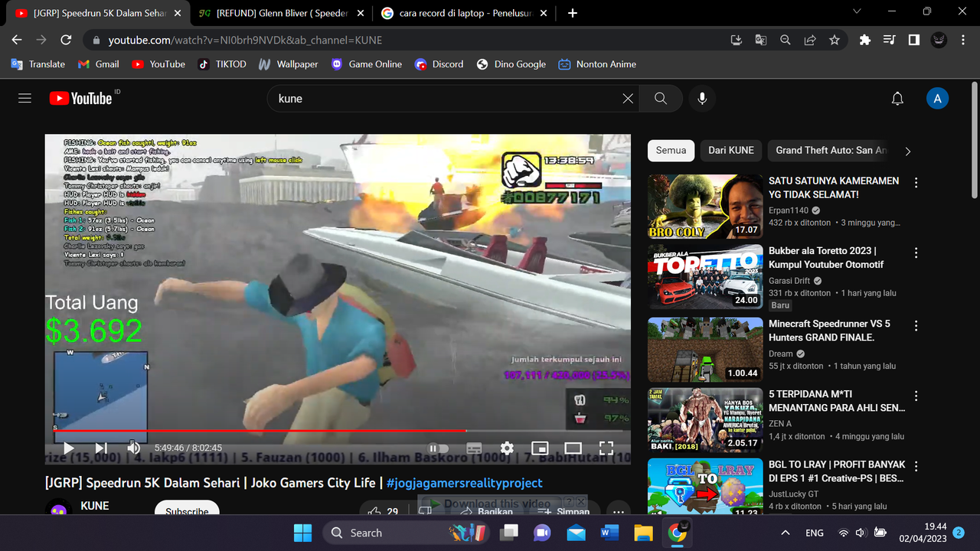The height and width of the screenshot is (551, 980).
Task: Toggle the autoplay switch
Action: pos(438,448)
